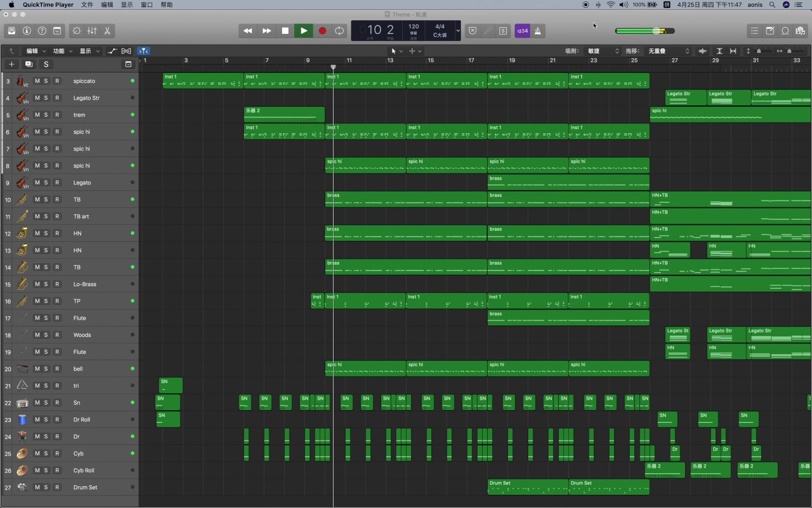Add a new track with plus button
The image size is (812, 508).
coord(12,64)
